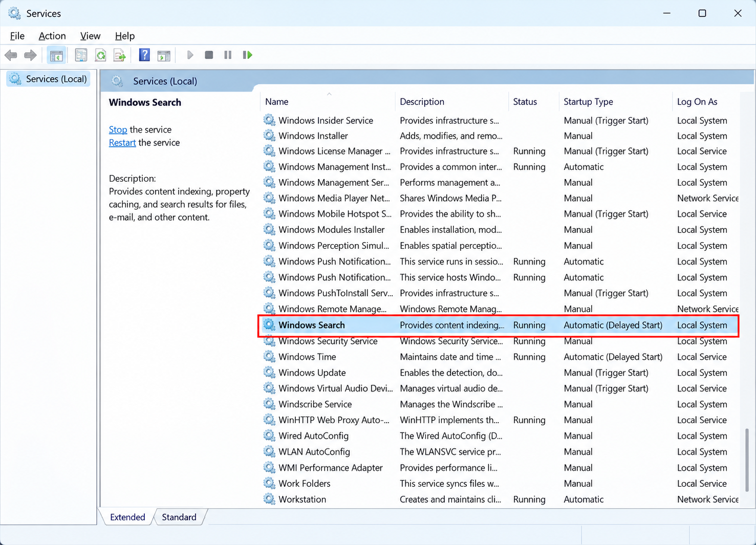Viewport: 756px width, 545px height.
Task: Click gear icon beside Windows Insider Service
Action: [x=269, y=120]
